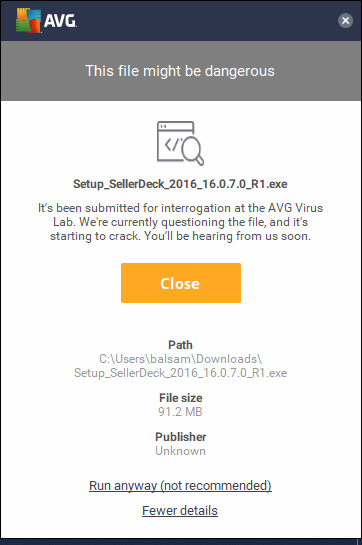Screen dimensions: 362x545
Task: Click the File size label
Action: click(x=180, y=398)
